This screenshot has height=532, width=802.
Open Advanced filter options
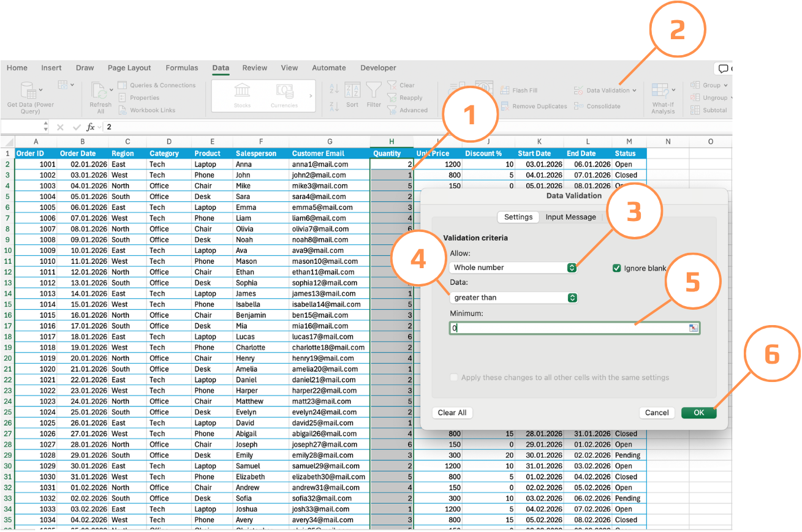tap(407, 110)
